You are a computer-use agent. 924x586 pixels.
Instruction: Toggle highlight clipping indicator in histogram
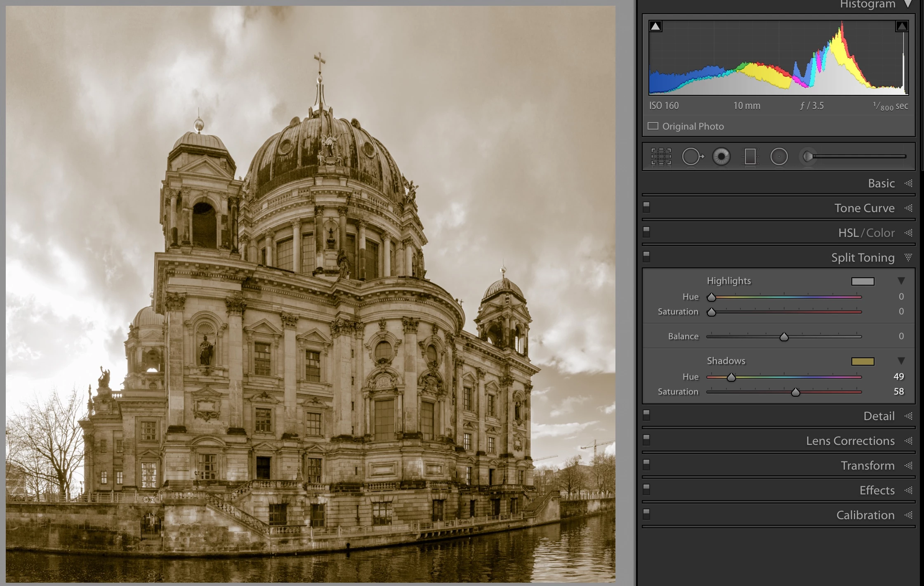click(902, 27)
